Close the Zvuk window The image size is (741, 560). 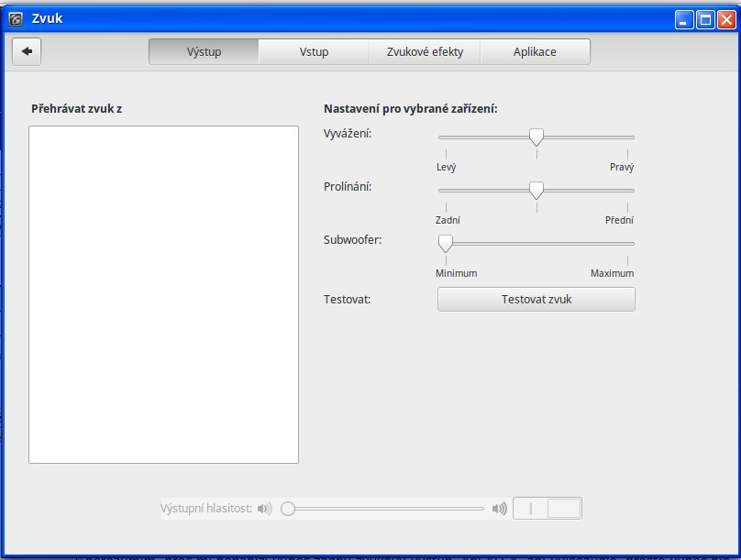click(x=725, y=19)
